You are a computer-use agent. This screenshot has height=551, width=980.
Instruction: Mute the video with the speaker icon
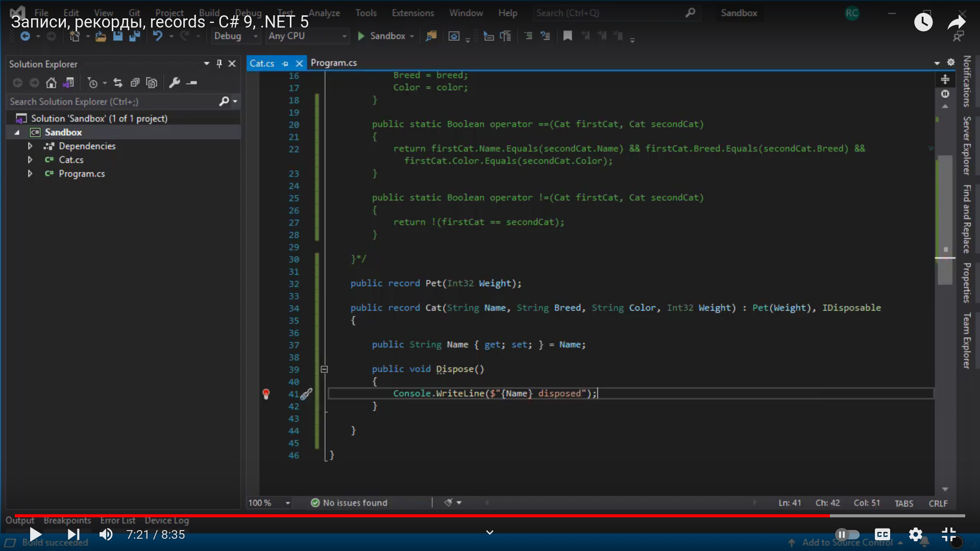(106, 534)
